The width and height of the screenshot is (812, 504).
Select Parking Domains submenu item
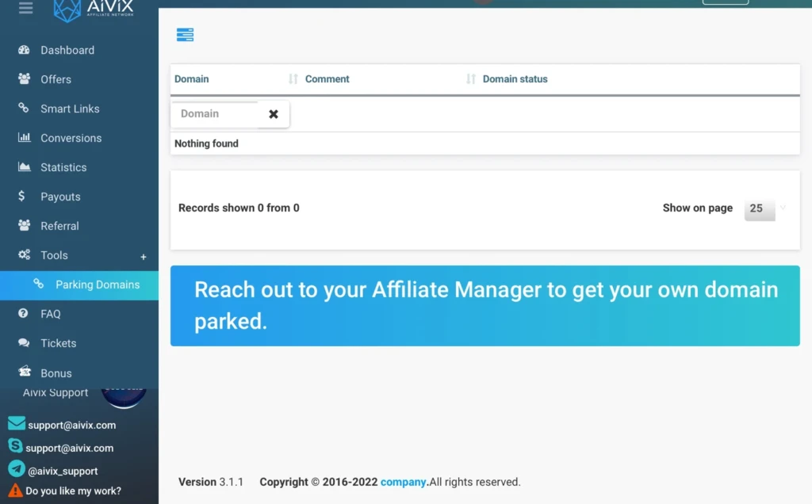click(x=79, y=285)
